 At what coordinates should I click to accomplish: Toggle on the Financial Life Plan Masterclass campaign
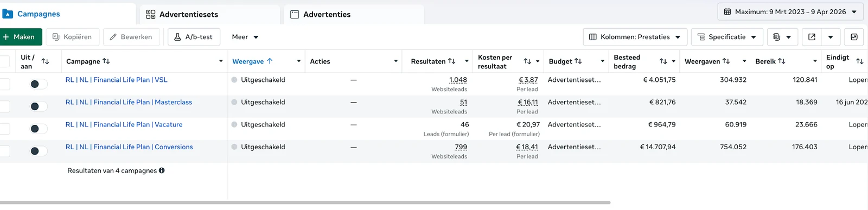39,106
